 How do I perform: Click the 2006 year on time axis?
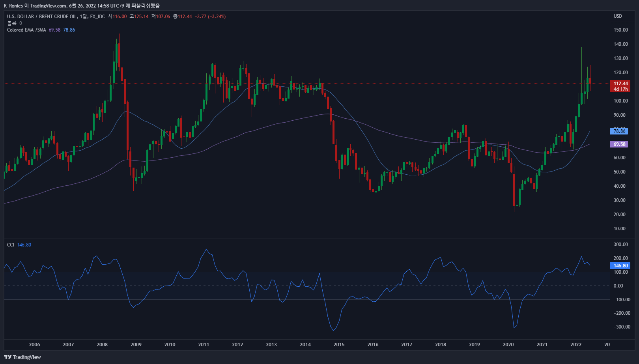tap(34, 345)
